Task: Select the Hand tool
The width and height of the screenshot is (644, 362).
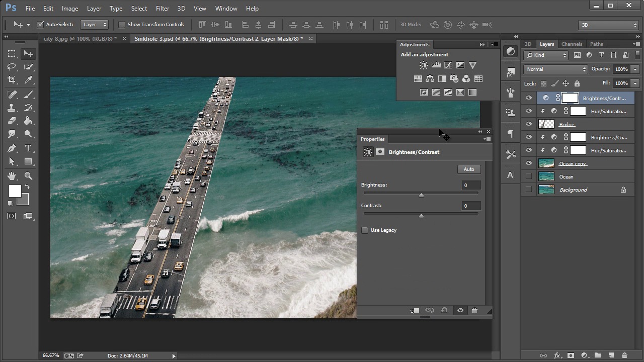Action: point(12,176)
